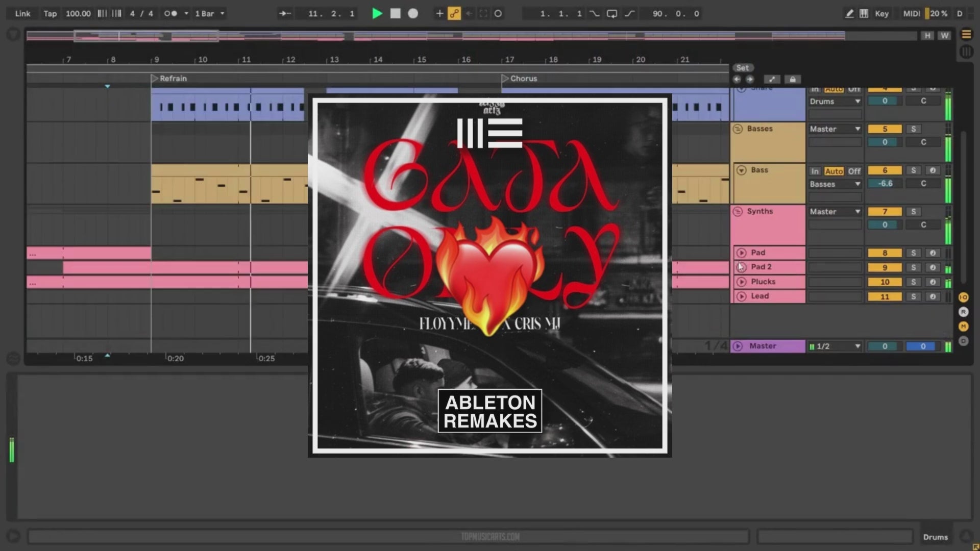The height and width of the screenshot is (551, 980).
Task: Enable Key Map Mode
Action: coord(881,14)
